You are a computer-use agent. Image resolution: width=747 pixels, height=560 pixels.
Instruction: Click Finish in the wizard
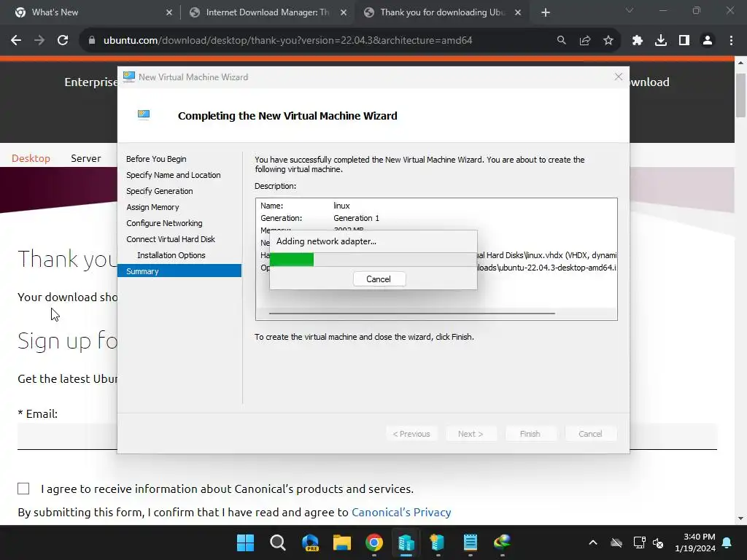(x=530, y=434)
